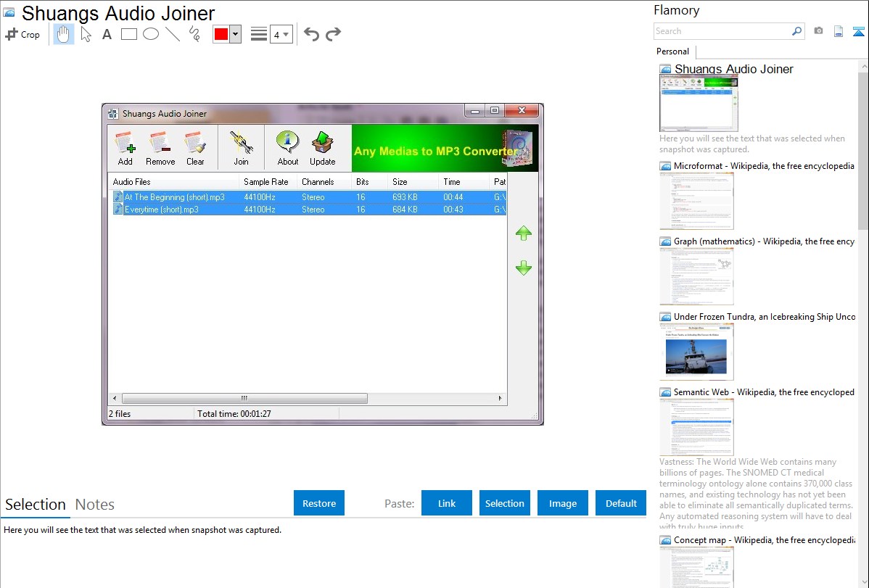Click the Channels column header
The width and height of the screenshot is (869, 588).
point(324,182)
